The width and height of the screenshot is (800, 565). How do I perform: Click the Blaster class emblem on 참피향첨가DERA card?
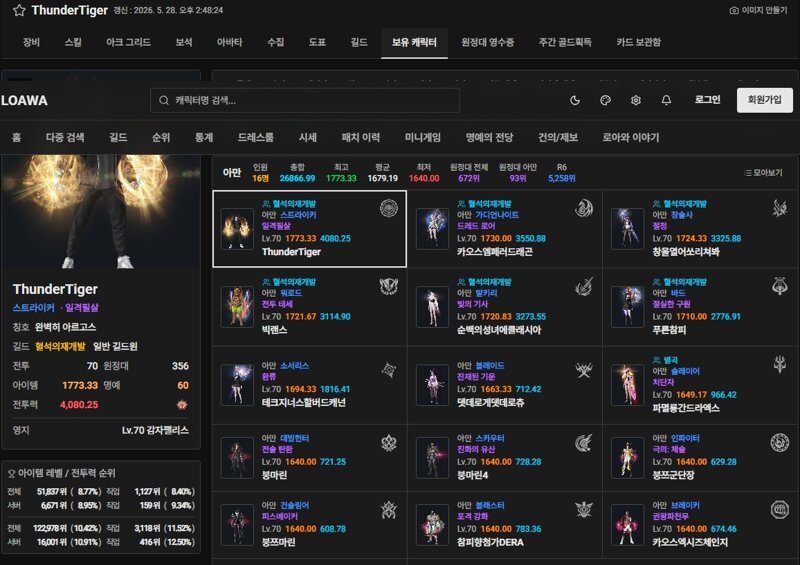[584, 509]
